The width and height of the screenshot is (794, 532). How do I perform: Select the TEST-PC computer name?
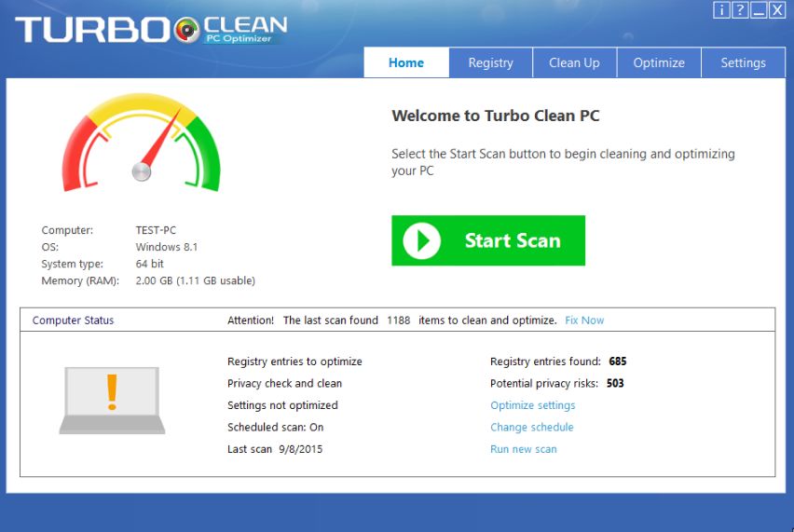[x=156, y=230]
